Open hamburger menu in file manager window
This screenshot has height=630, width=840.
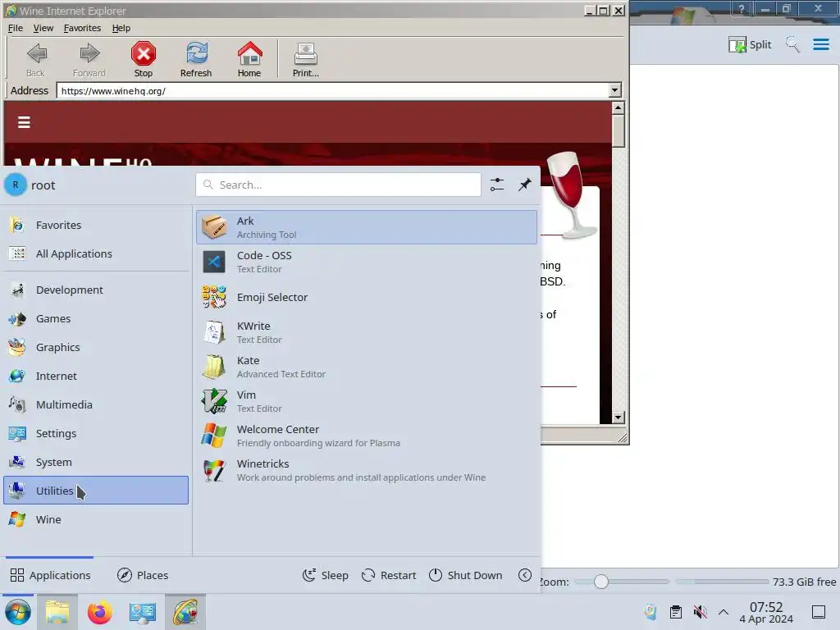820,44
